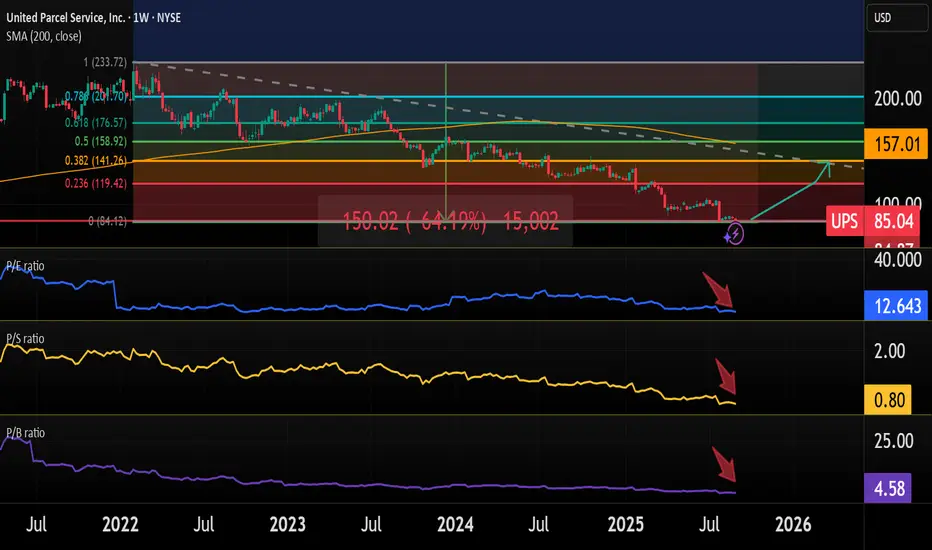This screenshot has width=932, height=550.
Task: Click the 12.643 P/E value label
Action: point(896,306)
